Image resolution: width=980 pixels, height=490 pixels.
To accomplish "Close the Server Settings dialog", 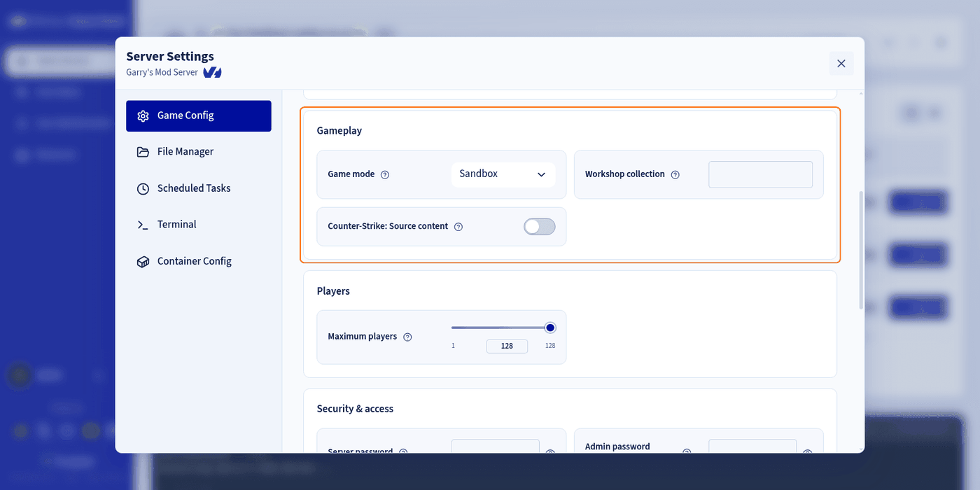I will tap(841, 64).
